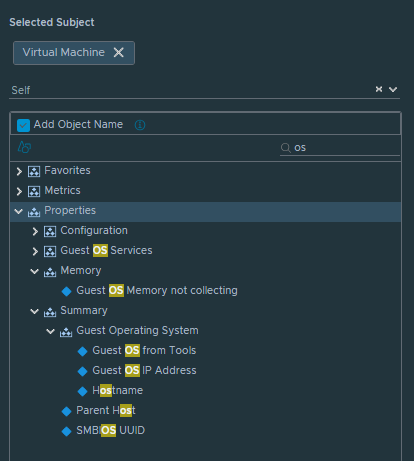
Task: Select Guest OS Memory not collecting property
Action: (x=157, y=290)
